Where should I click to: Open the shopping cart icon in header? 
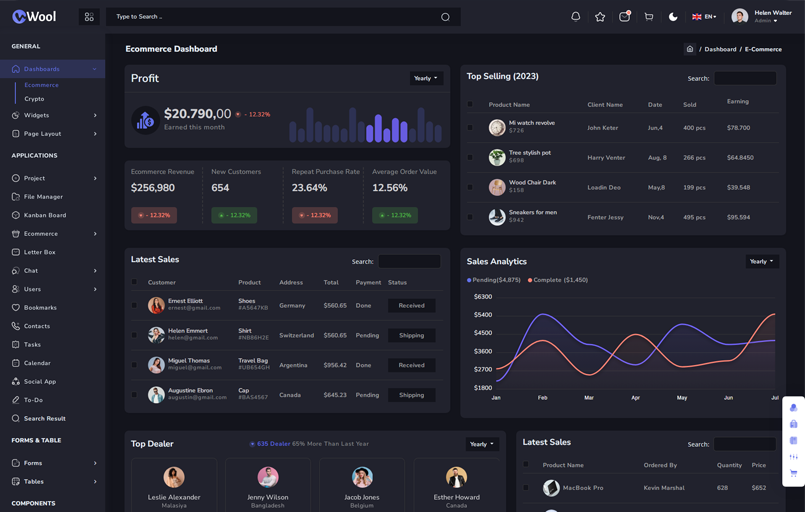tap(649, 17)
